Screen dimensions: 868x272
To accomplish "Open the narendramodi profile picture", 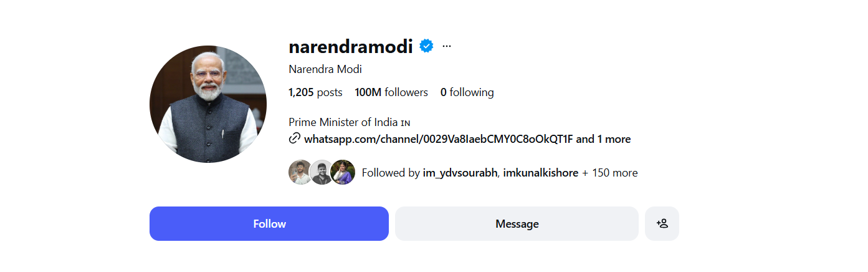I will click(208, 104).
